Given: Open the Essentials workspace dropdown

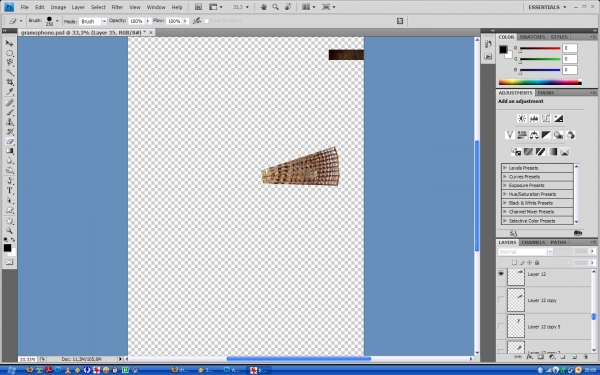Looking at the screenshot, I should [x=547, y=7].
